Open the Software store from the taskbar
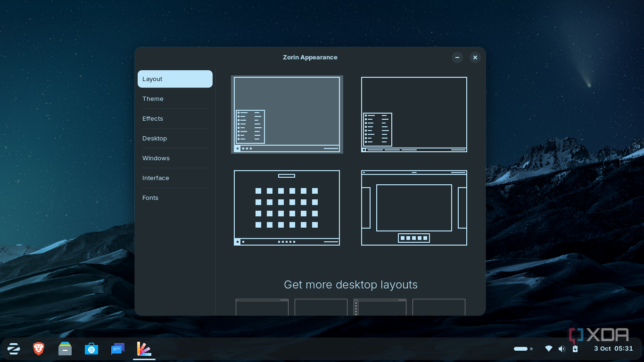 click(x=91, y=349)
